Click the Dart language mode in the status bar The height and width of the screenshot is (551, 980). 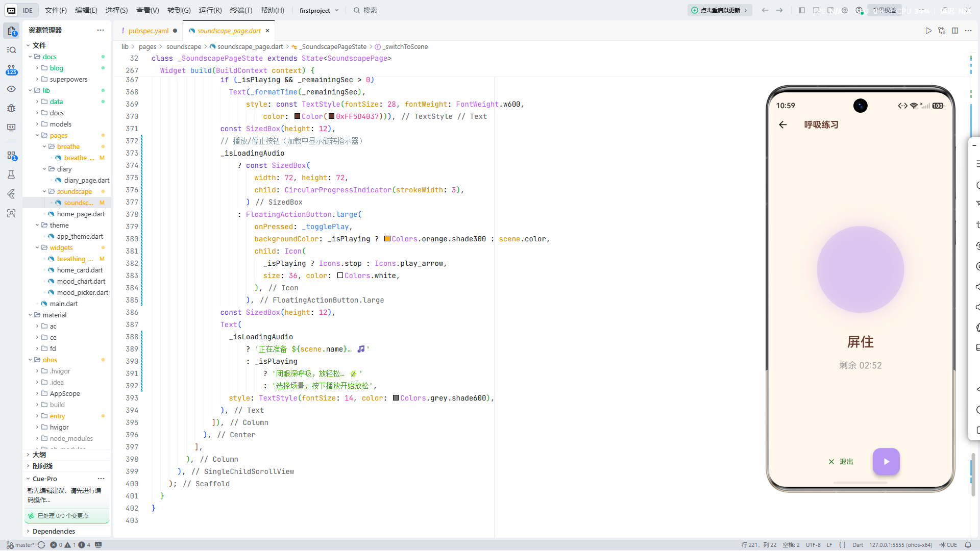click(857, 545)
